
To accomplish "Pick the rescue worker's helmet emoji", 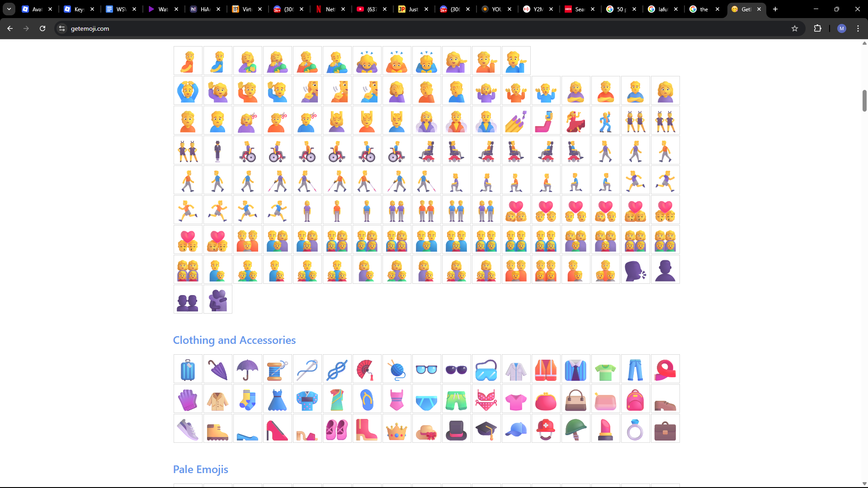I will (x=546, y=429).
